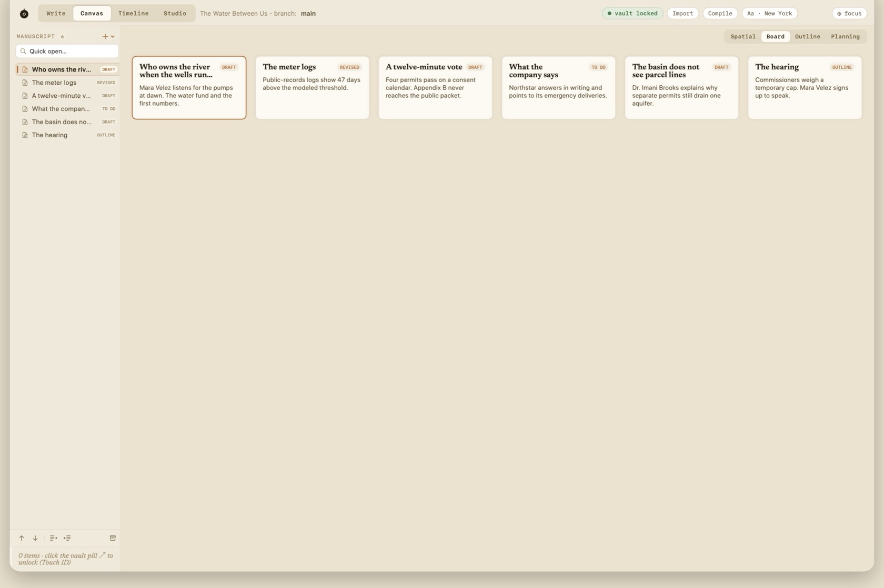This screenshot has height=588, width=884.
Task: Open the archive box icon in the sidebar footer
Action: 113,538
